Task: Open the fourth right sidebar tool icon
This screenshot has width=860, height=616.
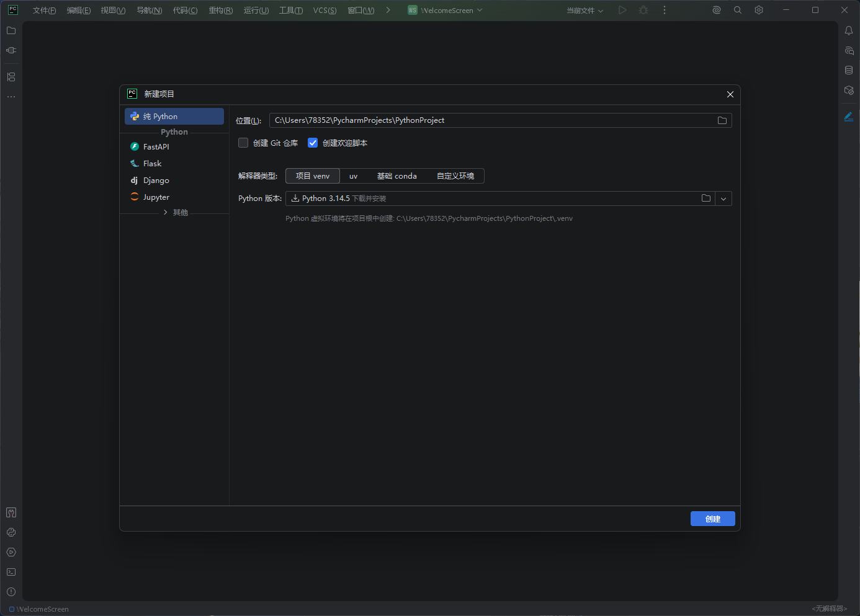Action: coord(849,90)
